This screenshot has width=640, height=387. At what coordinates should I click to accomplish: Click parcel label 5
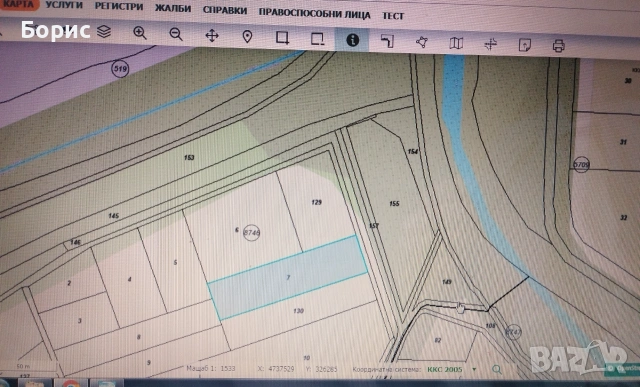click(x=176, y=262)
